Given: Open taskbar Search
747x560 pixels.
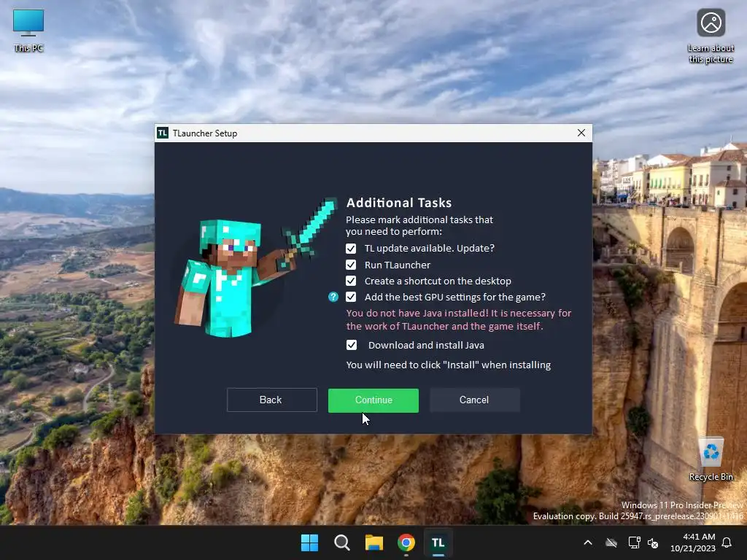Looking at the screenshot, I should [341, 542].
